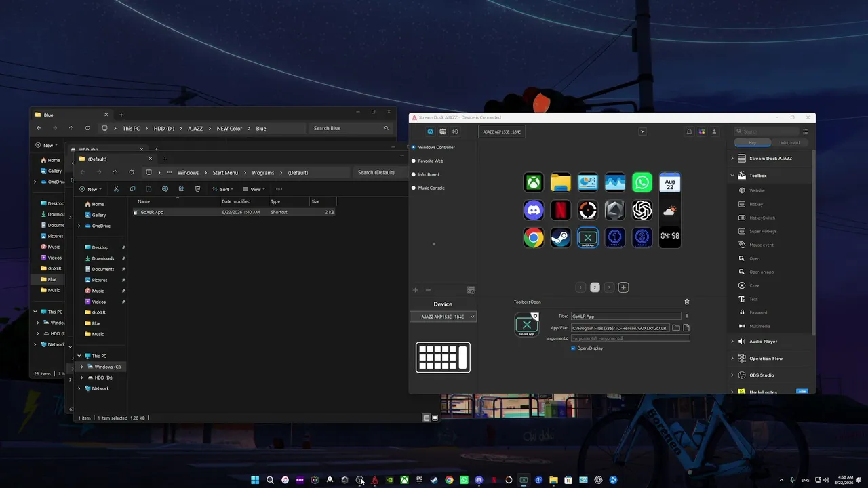Select the Discord key on the deck

point(534,210)
